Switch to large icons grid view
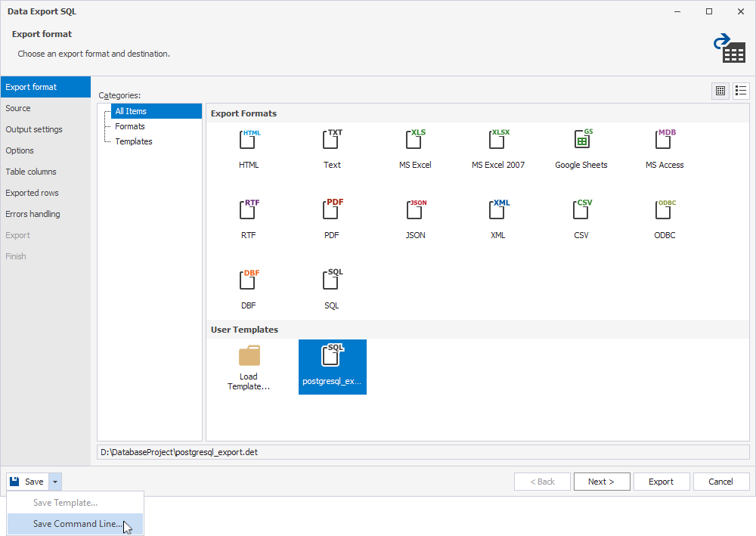 click(720, 91)
